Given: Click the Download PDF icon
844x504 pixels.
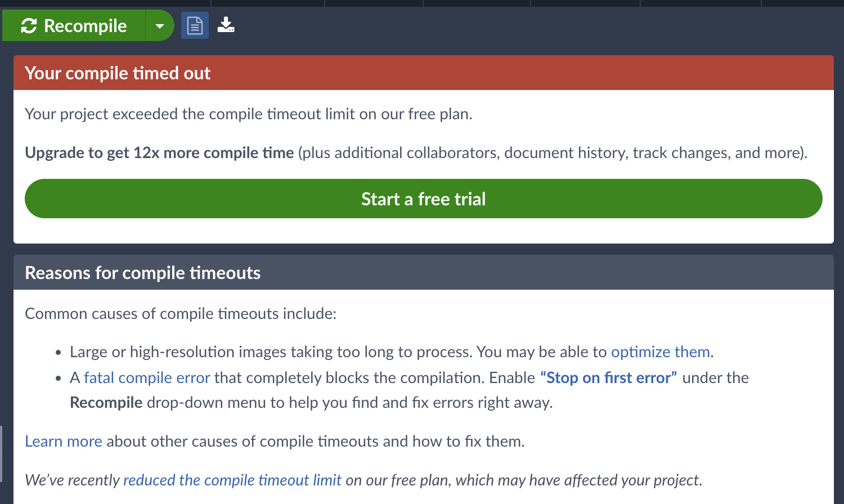Looking at the screenshot, I should (x=226, y=25).
